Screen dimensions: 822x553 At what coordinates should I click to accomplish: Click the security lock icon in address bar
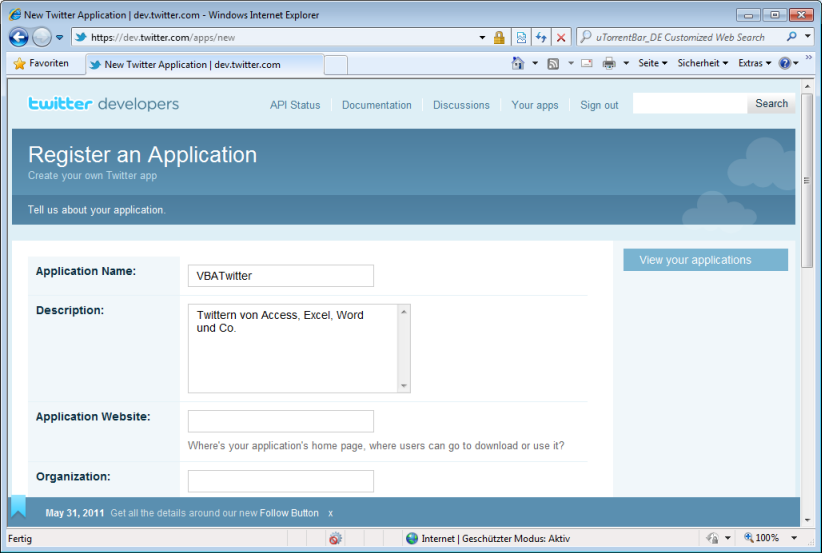click(x=499, y=38)
